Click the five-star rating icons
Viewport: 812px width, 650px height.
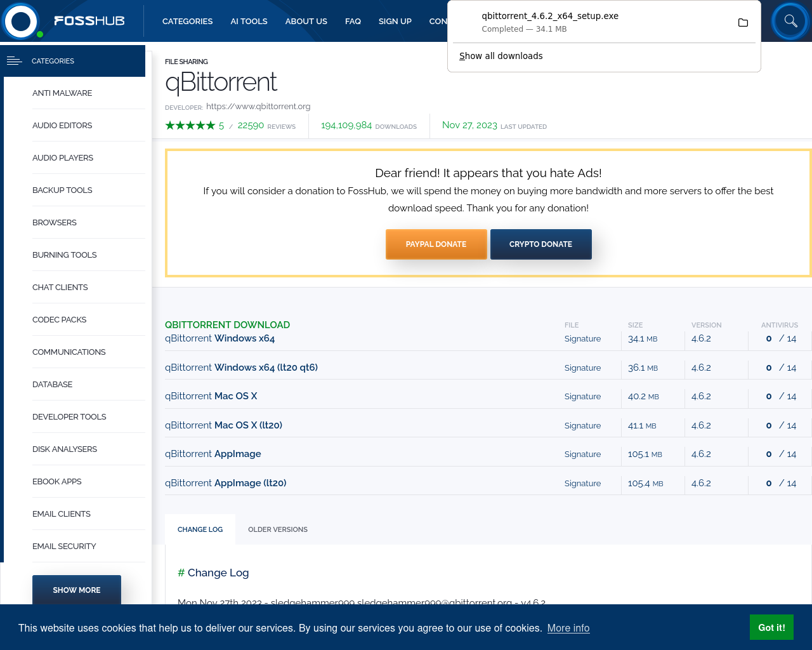pos(190,126)
